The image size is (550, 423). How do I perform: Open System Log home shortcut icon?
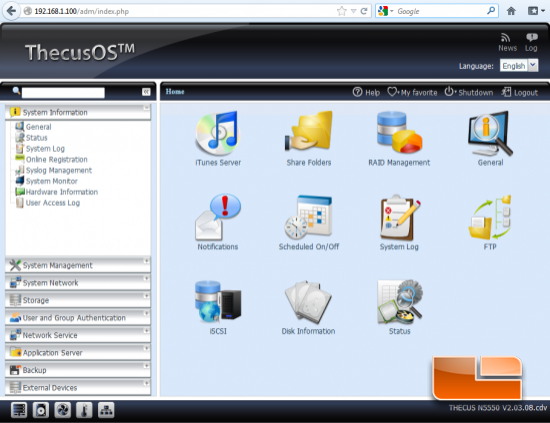(400, 217)
